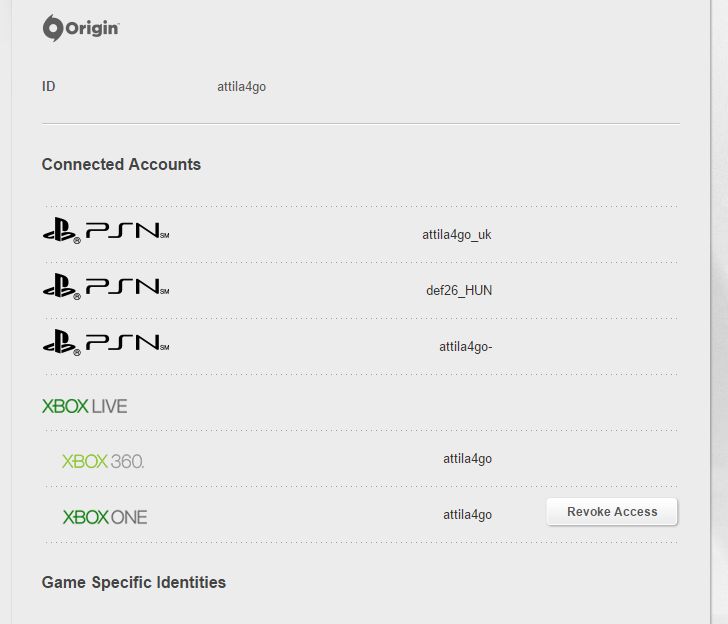The height and width of the screenshot is (624, 728).
Task: Click the Xbox 360 gamertag attila4go
Action: point(468,459)
